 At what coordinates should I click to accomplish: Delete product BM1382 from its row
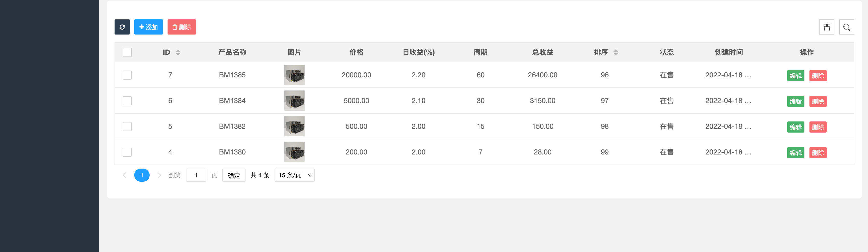pyautogui.click(x=818, y=127)
